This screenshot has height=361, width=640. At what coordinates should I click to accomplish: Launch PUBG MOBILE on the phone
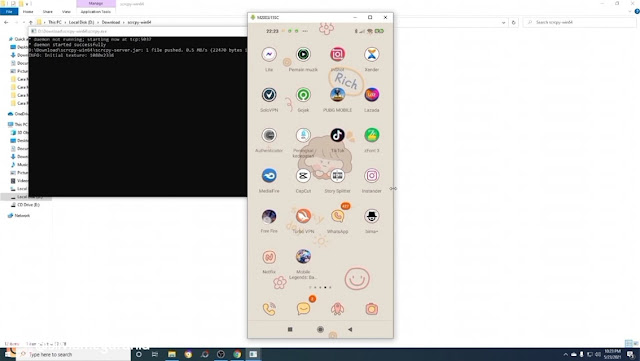click(x=337, y=95)
